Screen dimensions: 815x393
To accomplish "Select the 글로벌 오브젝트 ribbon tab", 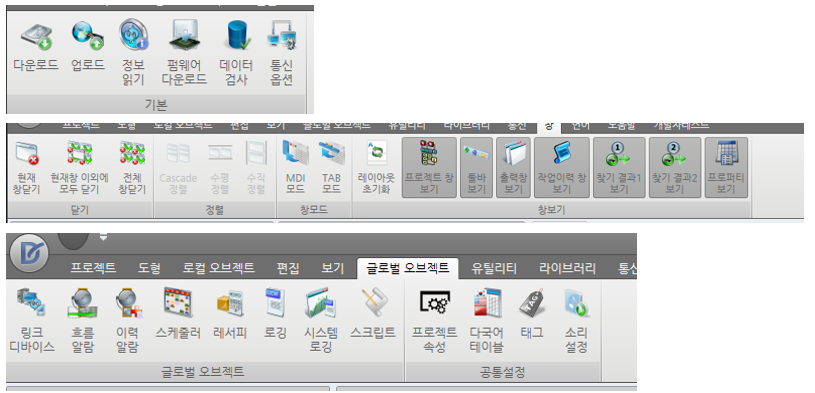I will pyautogui.click(x=408, y=268).
